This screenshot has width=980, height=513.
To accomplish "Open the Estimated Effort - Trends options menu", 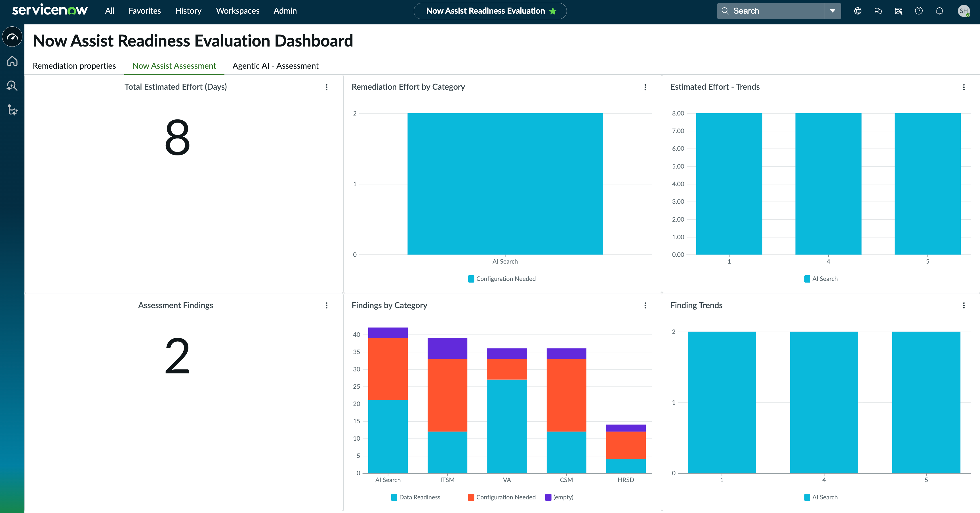I will coord(964,87).
